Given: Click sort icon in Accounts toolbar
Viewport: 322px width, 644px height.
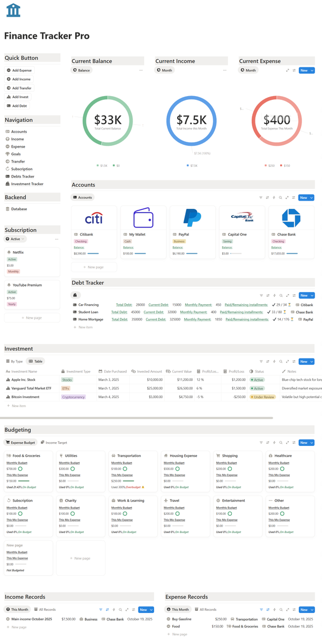Looking at the screenshot, I should click(x=268, y=197).
